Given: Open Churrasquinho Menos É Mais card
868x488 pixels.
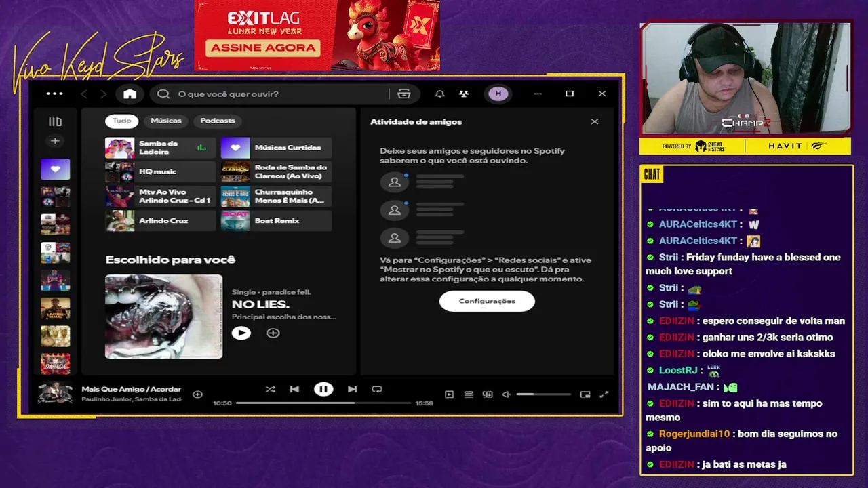Looking at the screenshot, I should pyautogui.click(x=276, y=196).
